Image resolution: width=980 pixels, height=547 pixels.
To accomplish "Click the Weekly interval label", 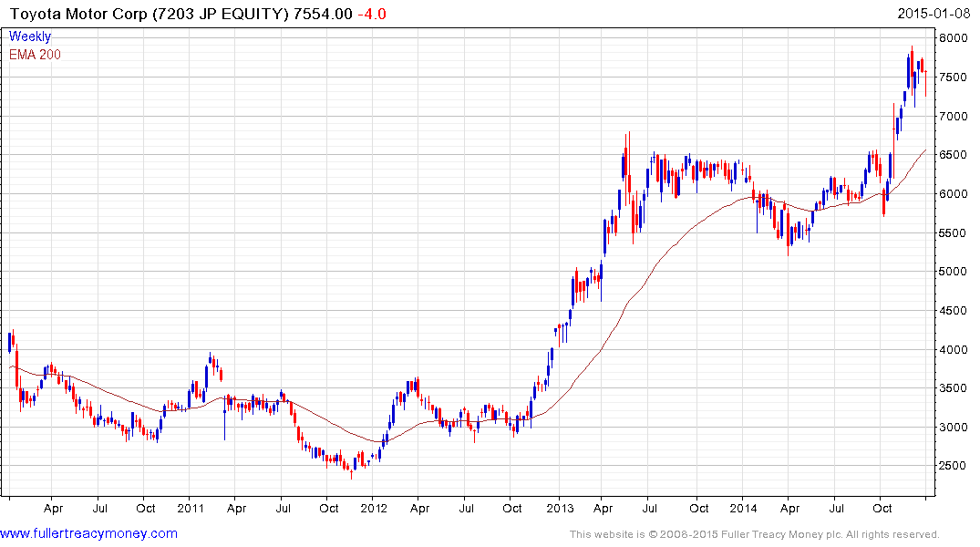I will [30, 36].
